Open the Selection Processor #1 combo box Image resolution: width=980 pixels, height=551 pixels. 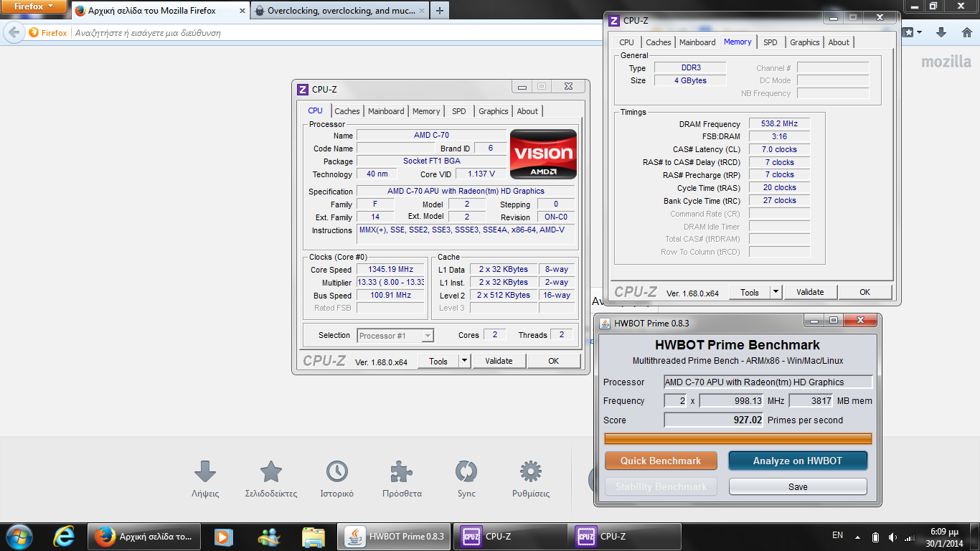pos(395,335)
